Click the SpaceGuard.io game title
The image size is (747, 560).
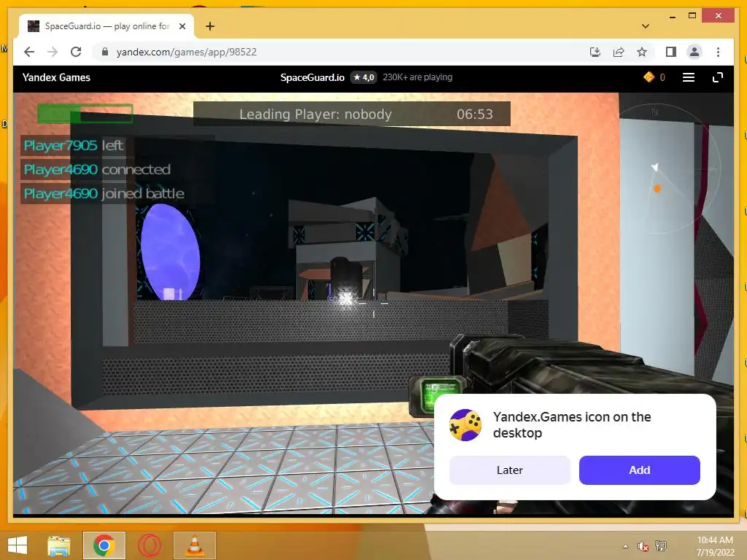pos(312,77)
